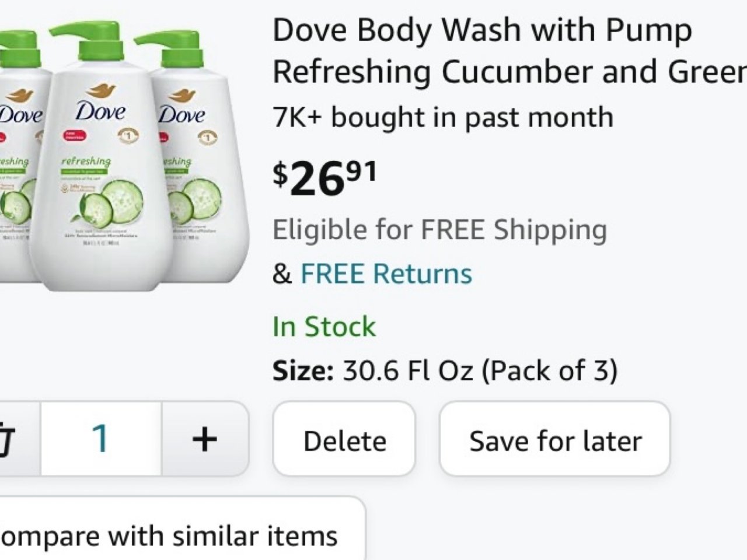The height and width of the screenshot is (560, 747).
Task: Click the plus icon to increase quantity
Action: pyautogui.click(x=204, y=440)
